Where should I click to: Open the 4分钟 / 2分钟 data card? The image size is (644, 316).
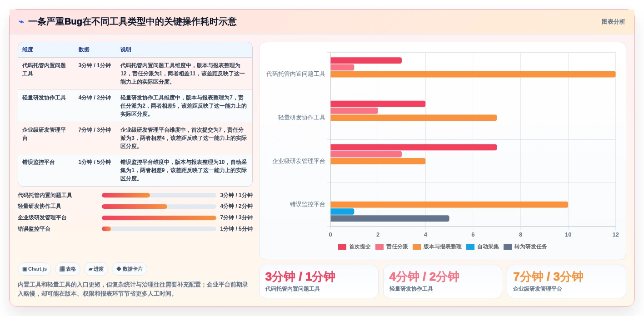coord(443,281)
